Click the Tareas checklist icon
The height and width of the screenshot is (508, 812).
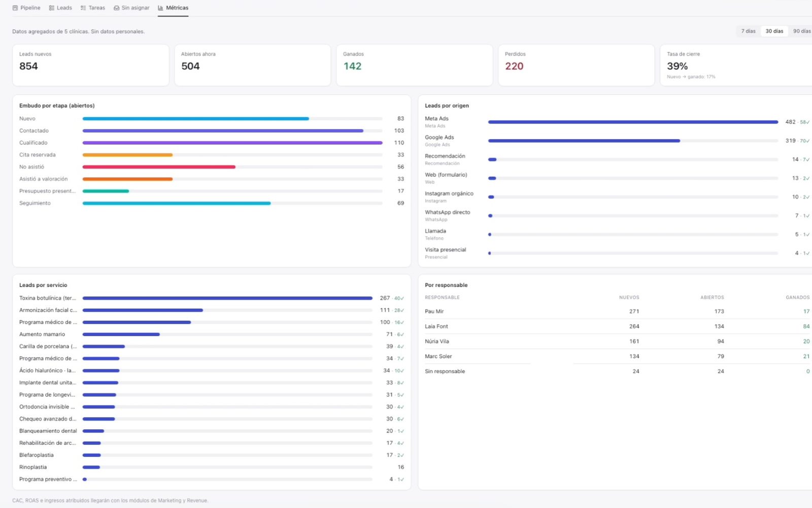(83, 8)
